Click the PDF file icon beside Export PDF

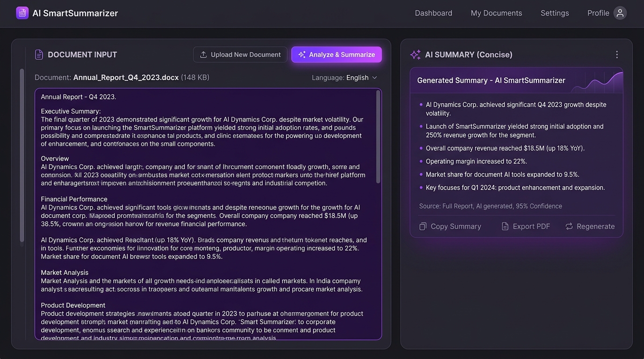tap(505, 226)
